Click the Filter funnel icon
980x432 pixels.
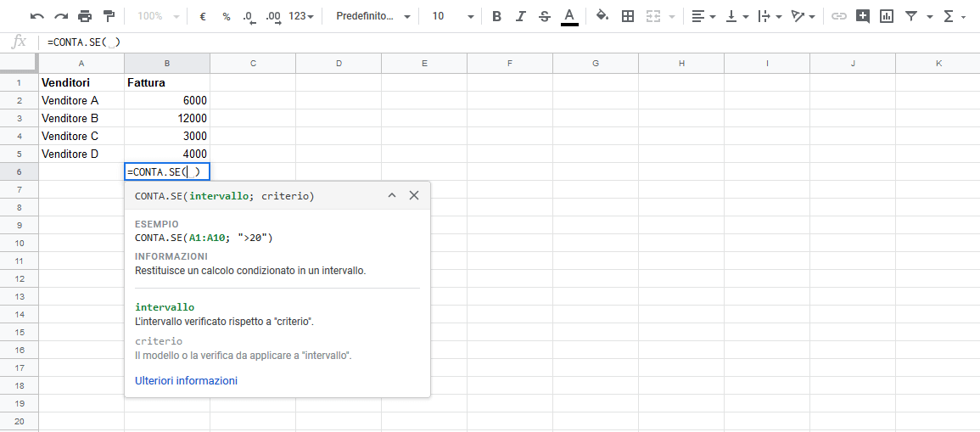(911, 16)
